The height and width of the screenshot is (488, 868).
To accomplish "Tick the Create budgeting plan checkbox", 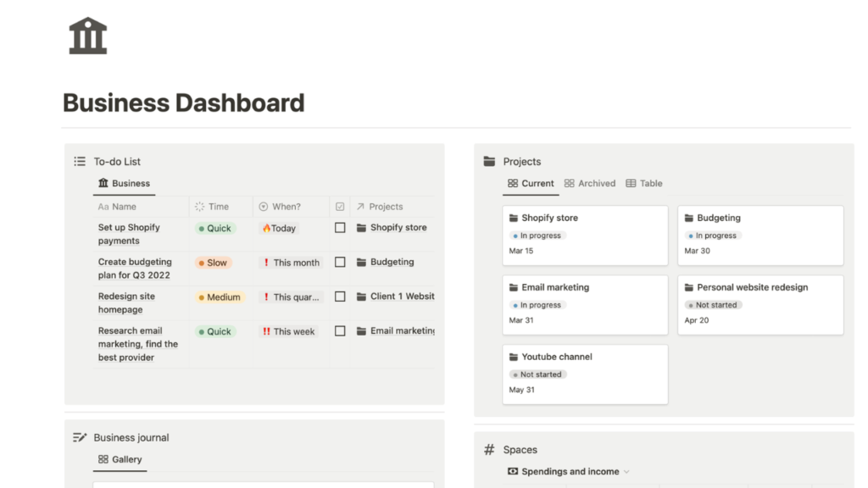I will (x=340, y=263).
